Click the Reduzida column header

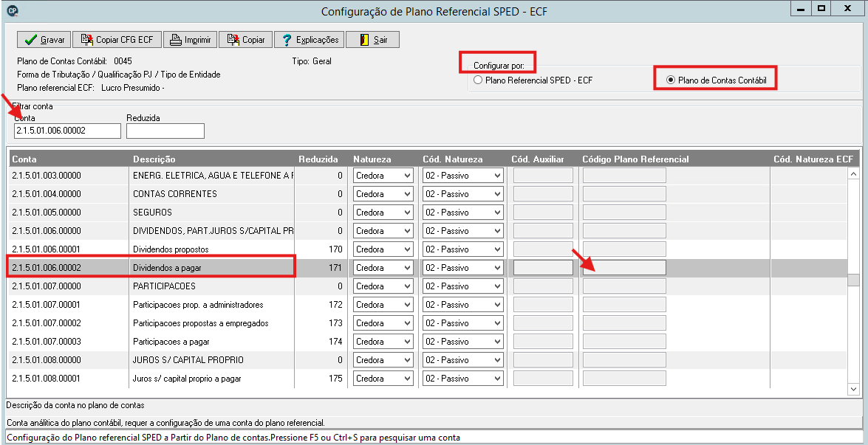318,159
